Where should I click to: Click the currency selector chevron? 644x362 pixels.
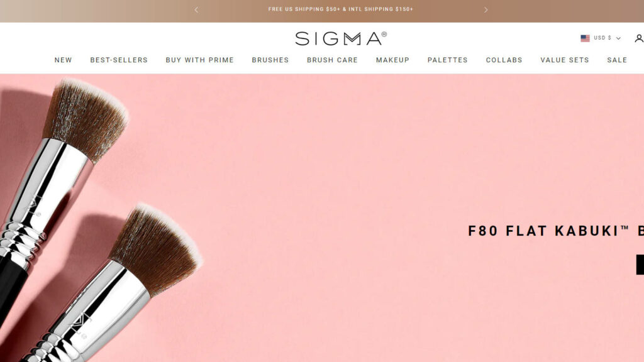pyautogui.click(x=618, y=38)
